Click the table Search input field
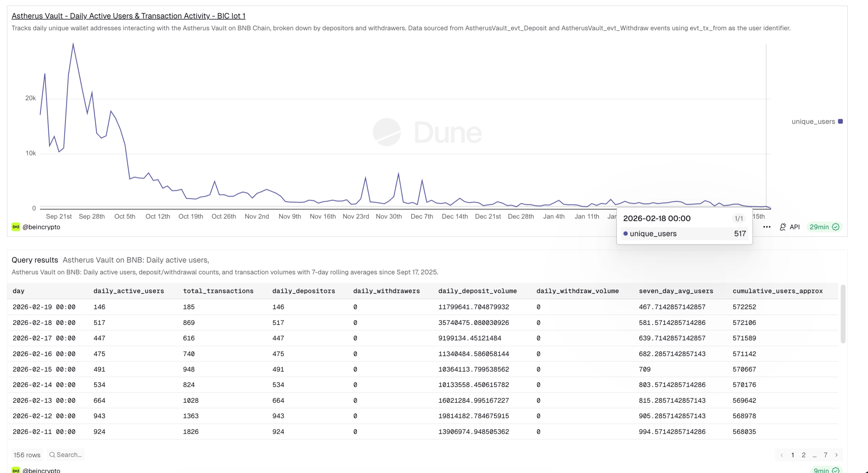The image size is (868, 473). 69,455
